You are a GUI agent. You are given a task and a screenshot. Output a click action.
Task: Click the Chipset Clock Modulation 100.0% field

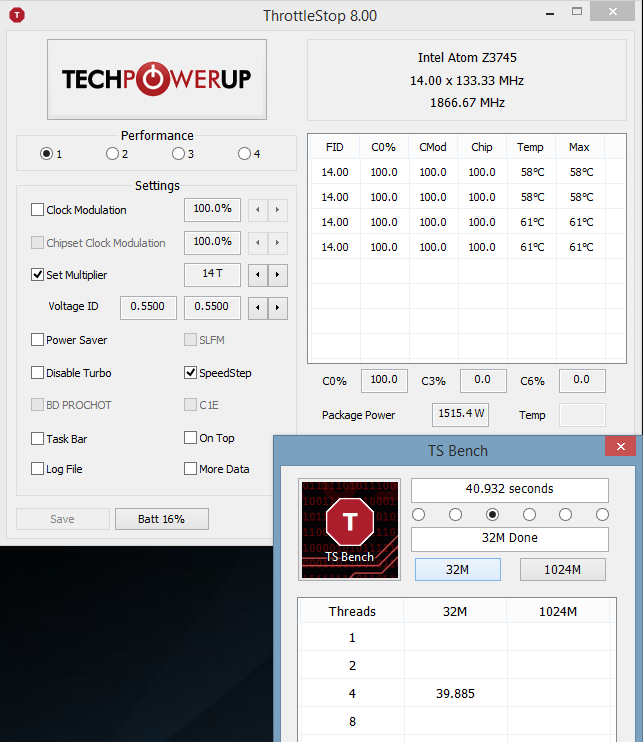click(x=212, y=242)
